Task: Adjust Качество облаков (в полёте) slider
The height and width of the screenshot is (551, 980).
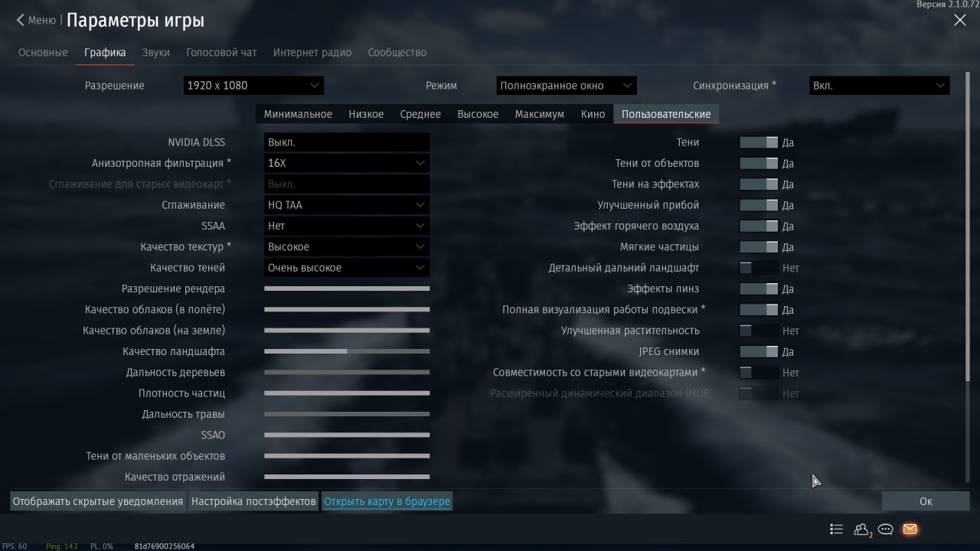Action: point(347,309)
